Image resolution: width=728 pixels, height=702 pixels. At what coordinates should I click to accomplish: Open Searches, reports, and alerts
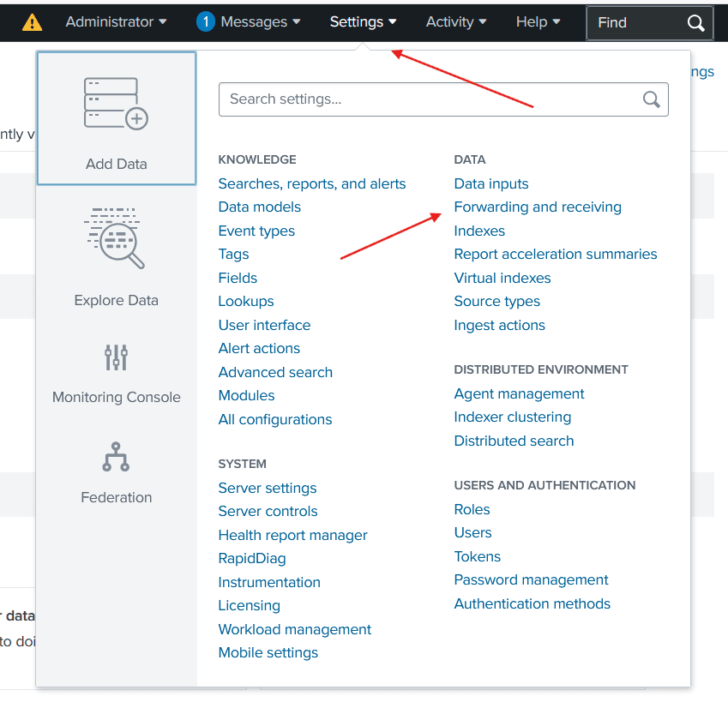click(x=312, y=183)
